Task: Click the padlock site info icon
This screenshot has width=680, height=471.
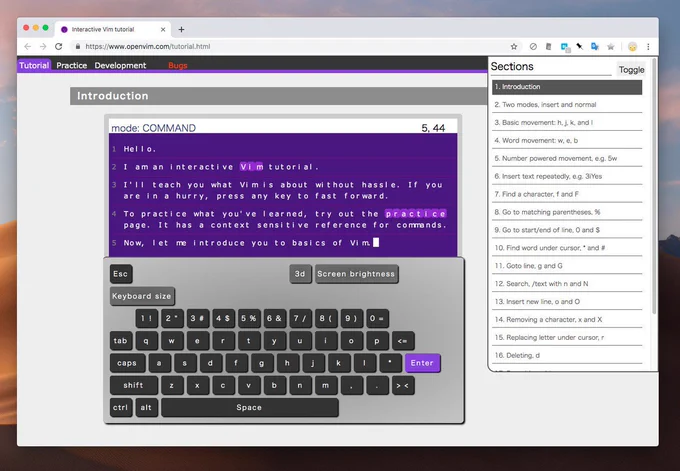Action: [78, 46]
